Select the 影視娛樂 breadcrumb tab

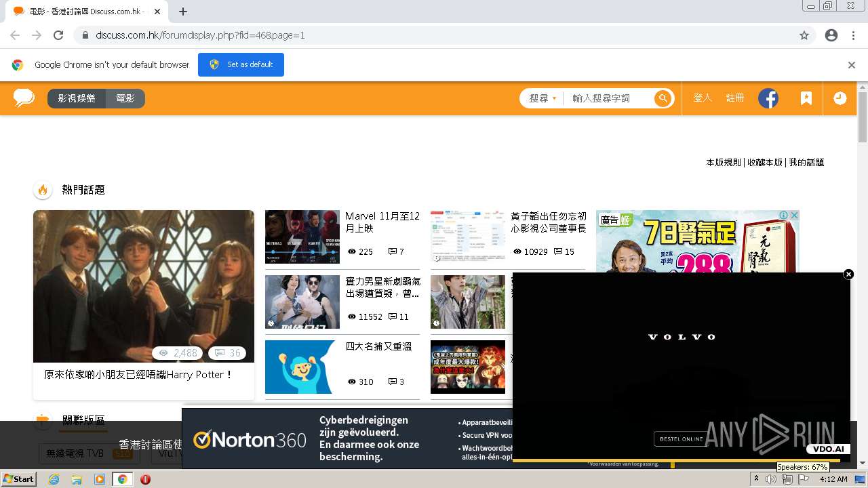[x=77, y=98]
